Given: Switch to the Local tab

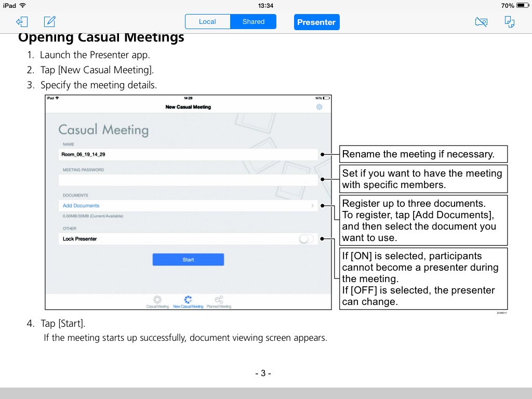Looking at the screenshot, I should 208,22.
